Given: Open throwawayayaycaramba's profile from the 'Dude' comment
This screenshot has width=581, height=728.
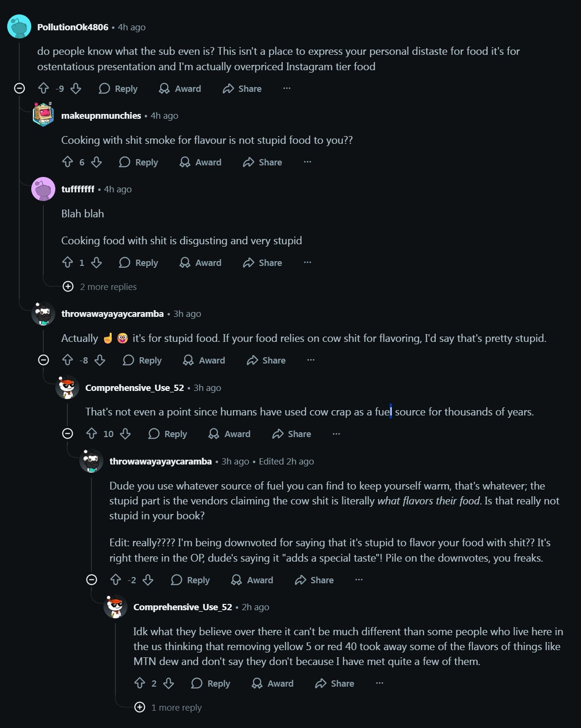Looking at the screenshot, I should tap(161, 461).
